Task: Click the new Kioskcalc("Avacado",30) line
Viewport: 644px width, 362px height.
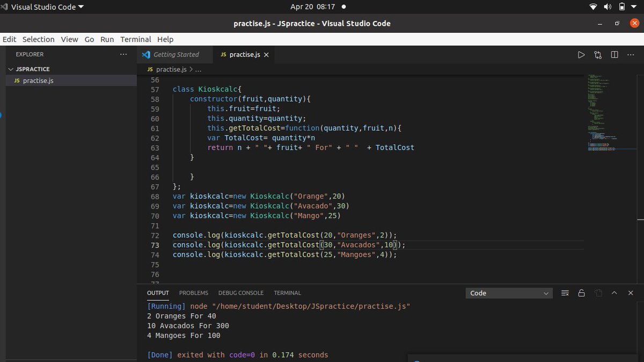Action: (261, 206)
